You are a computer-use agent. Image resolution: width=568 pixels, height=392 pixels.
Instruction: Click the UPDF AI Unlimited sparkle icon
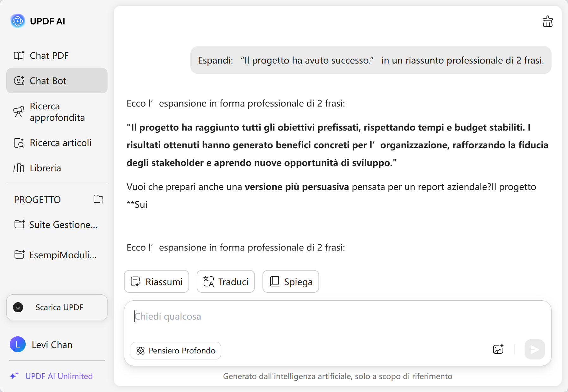point(14,376)
